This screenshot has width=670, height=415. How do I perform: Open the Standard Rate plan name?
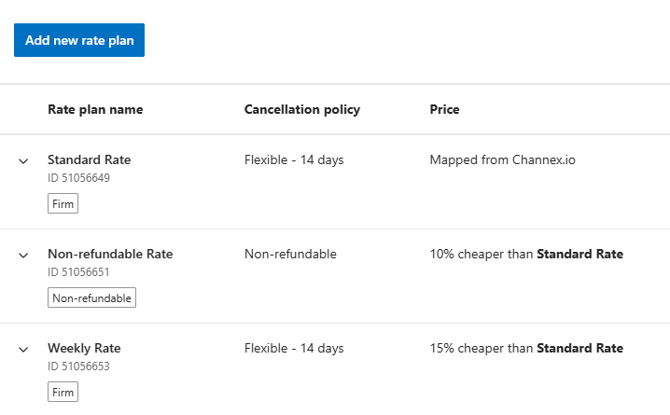[x=89, y=160]
